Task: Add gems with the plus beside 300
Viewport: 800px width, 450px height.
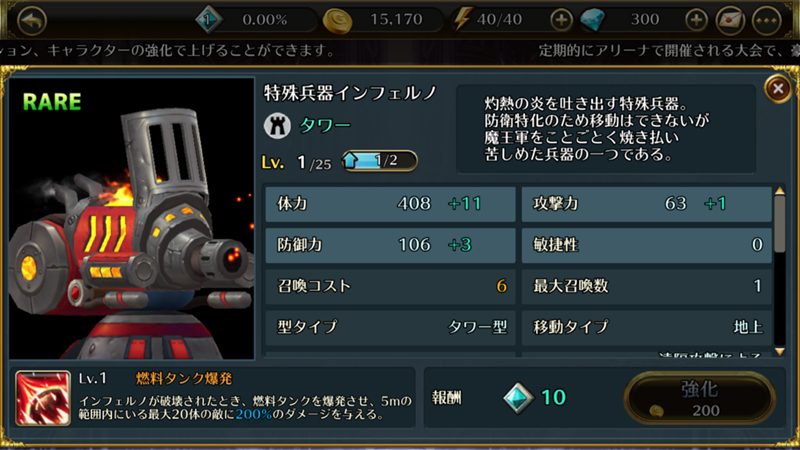Action: (x=696, y=20)
